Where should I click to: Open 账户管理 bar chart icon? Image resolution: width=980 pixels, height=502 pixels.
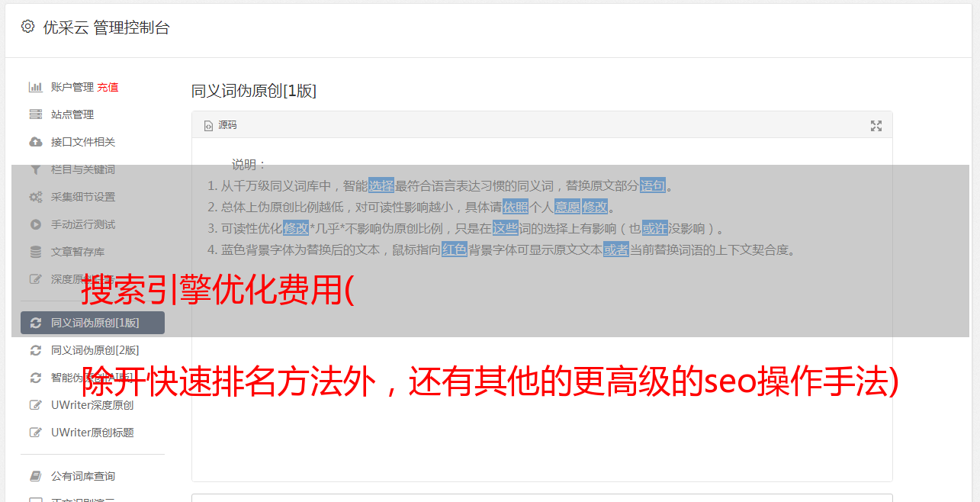coord(35,87)
